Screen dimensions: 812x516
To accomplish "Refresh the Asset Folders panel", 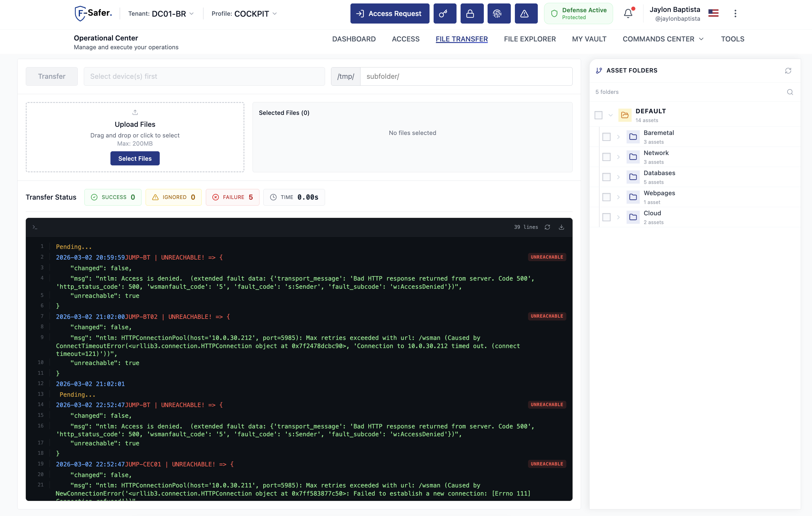I will [x=788, y=71].
